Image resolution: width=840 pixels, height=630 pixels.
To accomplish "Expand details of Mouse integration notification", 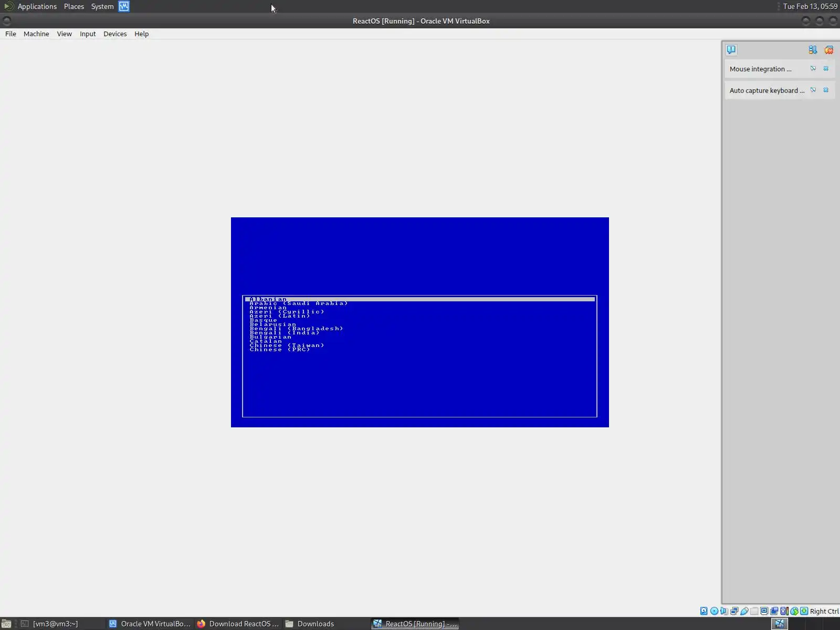I will [813, 69].
